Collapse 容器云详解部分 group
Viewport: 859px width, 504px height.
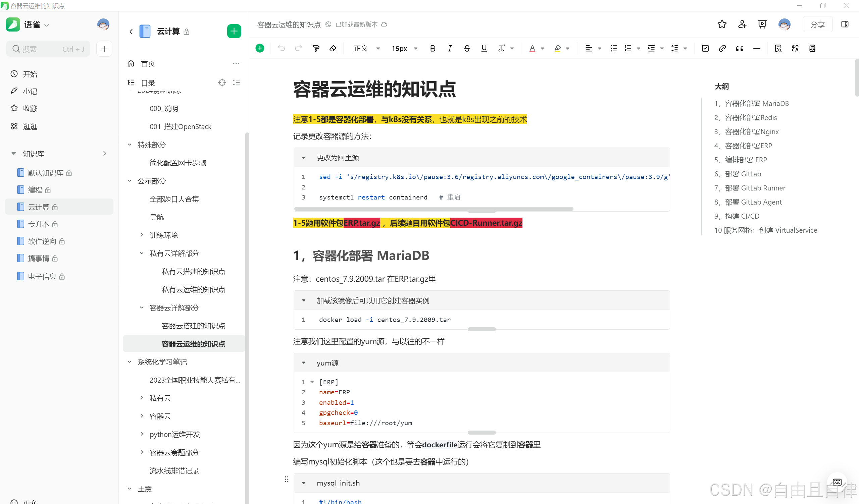coord(142,307)
